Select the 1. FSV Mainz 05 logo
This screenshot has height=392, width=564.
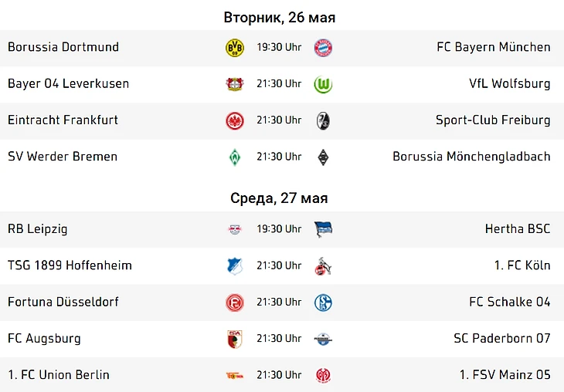323,376
